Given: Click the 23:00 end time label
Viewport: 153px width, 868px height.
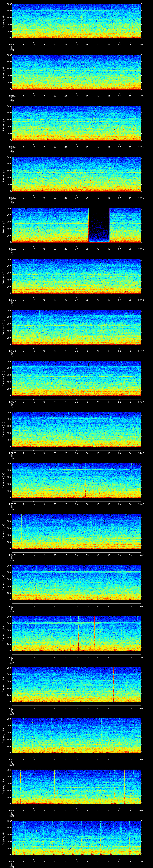Looking at the screenshot, I should pyautogui.click(x=141, y=453).
